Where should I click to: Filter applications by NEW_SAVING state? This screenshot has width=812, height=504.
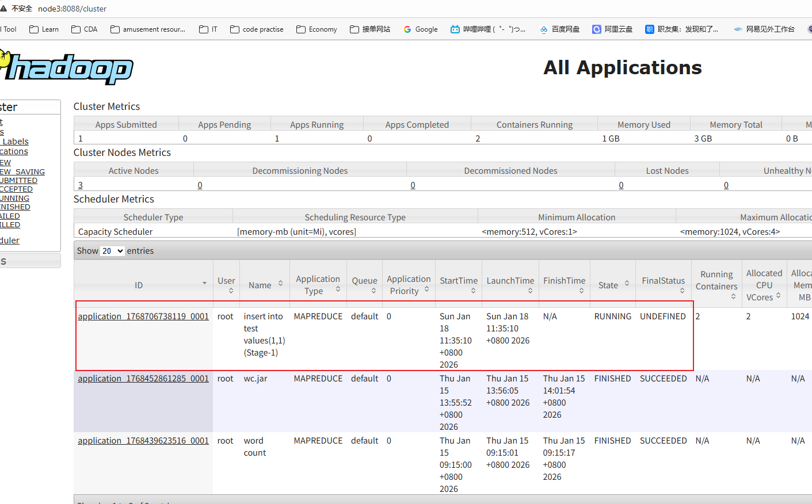pos(22,171)
